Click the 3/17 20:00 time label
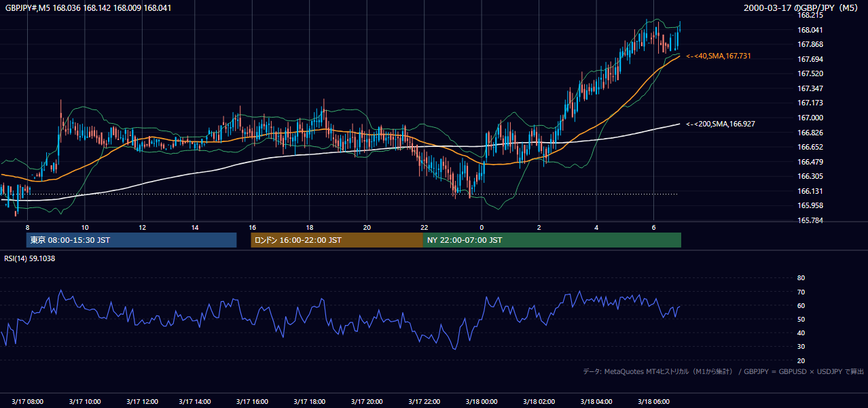Screen dimensions: 868x408 tap(367, 401)
